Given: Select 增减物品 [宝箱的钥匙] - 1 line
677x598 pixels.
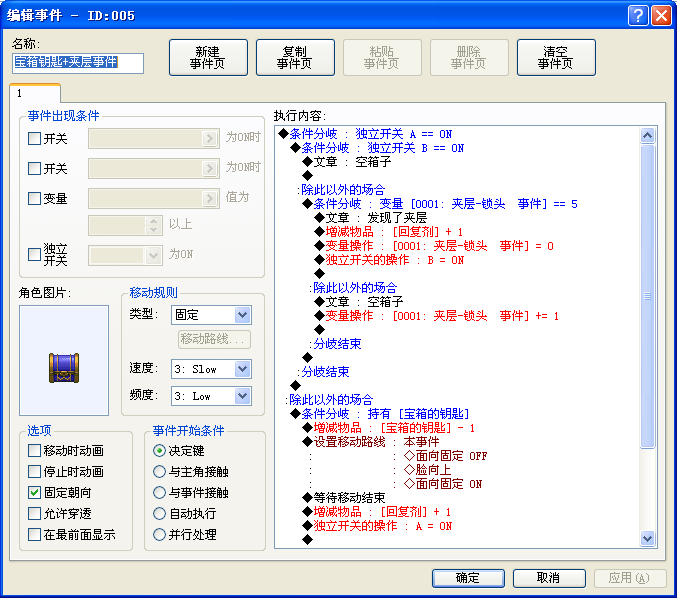Looking at the screenshot, I should tap(389, 428).
